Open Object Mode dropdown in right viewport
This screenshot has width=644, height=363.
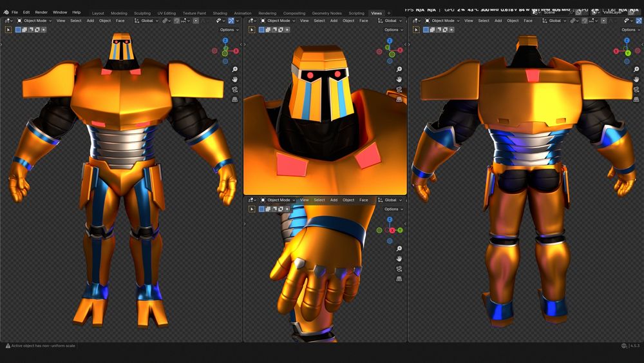(x=442, y=21)
